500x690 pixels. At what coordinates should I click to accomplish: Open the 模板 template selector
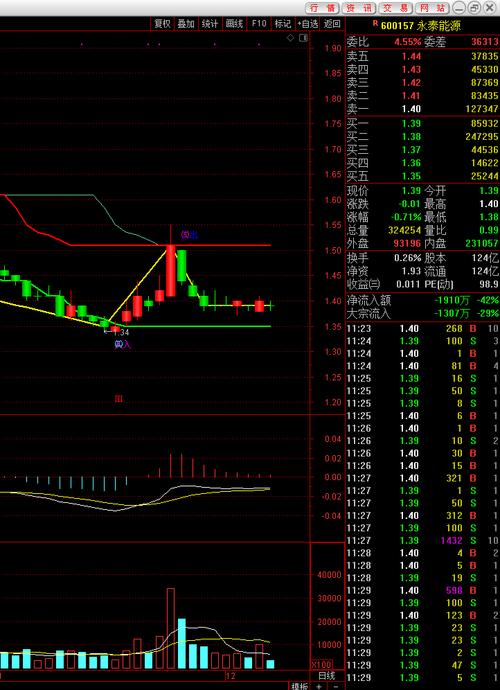tap(299, 686)
